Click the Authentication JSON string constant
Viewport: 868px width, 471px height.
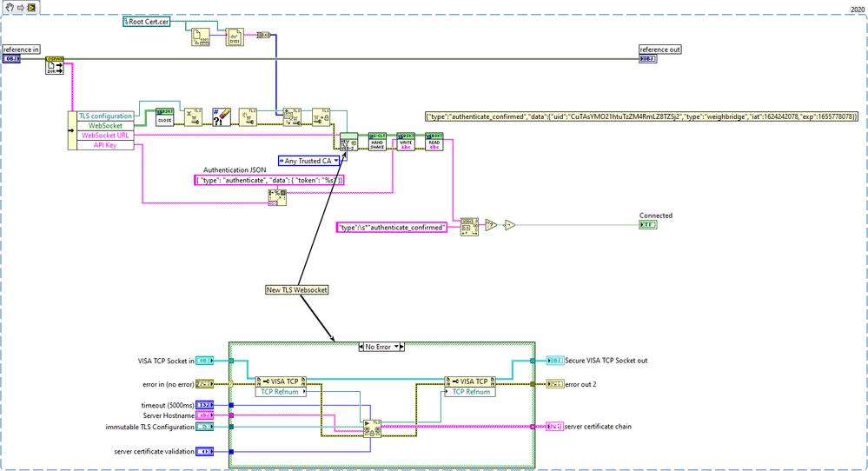coord(269,180)
